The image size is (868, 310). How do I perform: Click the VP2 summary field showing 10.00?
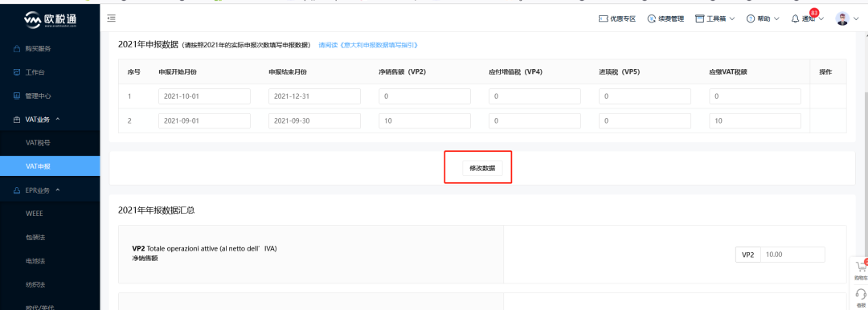tap(792, 255)
